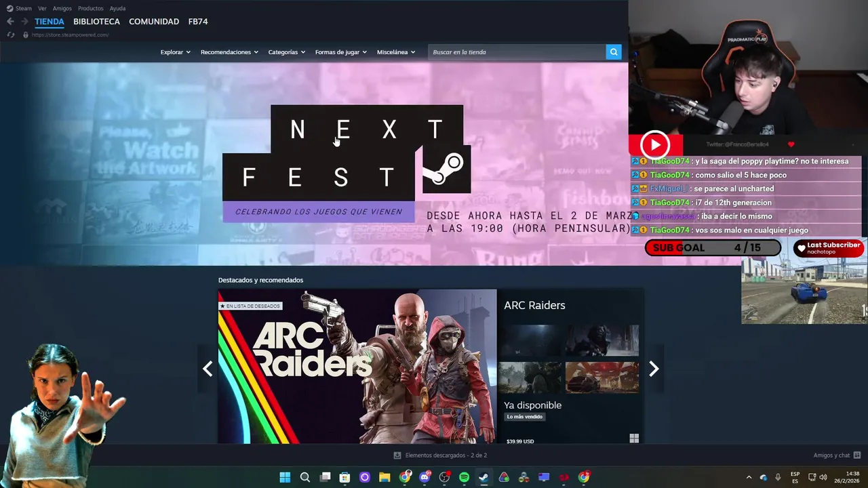The height and width of the screenshot is (488, 868).
Task: View the bottom-right ARC Raiders screenshot thumbnail
Action: 602,378
